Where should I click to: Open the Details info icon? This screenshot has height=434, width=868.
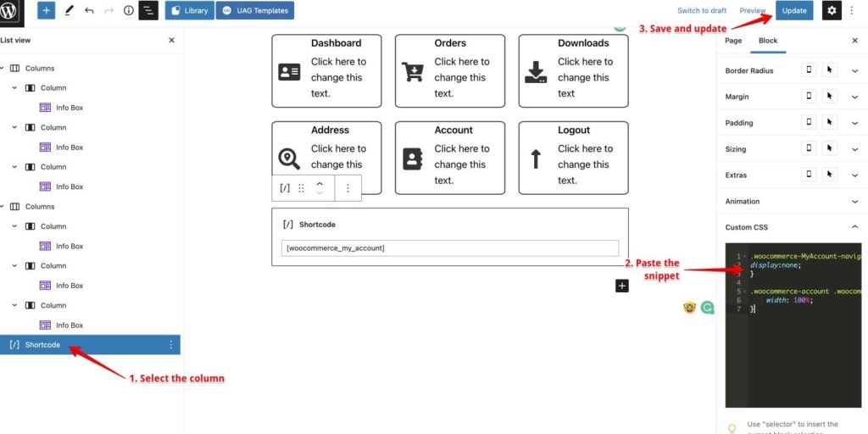pyautogui.click(x=129, y=11)
